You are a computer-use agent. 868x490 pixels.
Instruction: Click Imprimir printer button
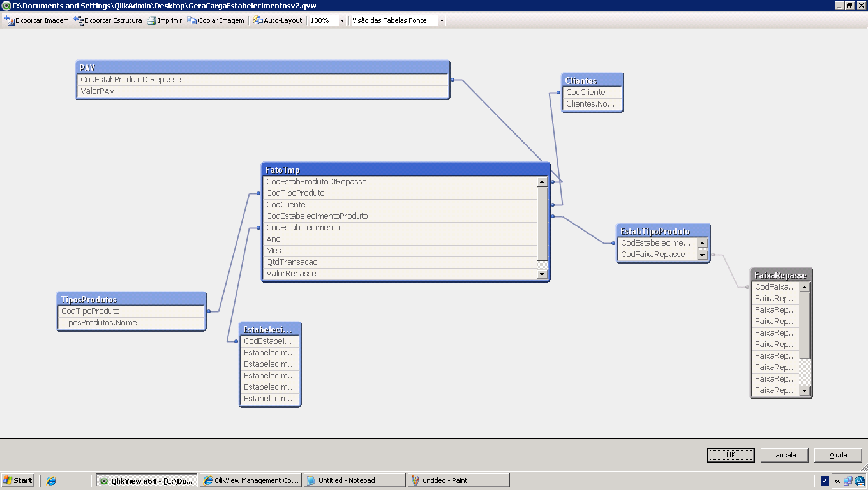click(x=165, y=20)
